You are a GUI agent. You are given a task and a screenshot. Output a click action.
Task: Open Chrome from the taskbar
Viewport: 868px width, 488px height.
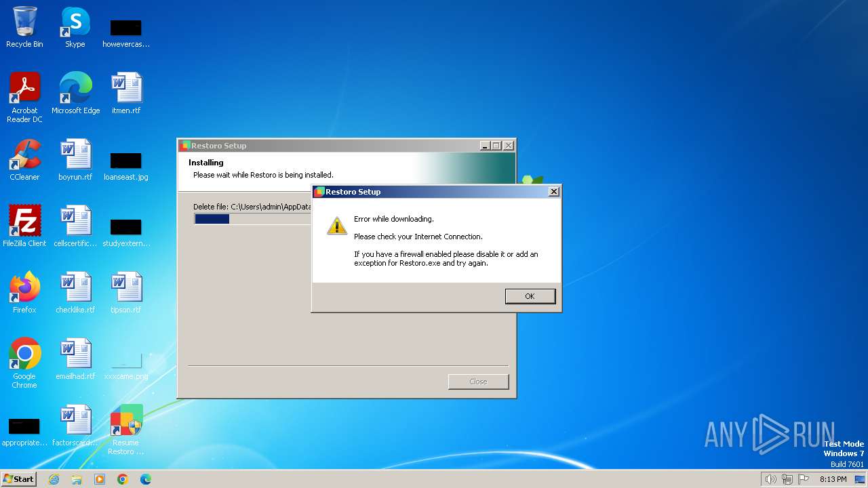point(123,479)
